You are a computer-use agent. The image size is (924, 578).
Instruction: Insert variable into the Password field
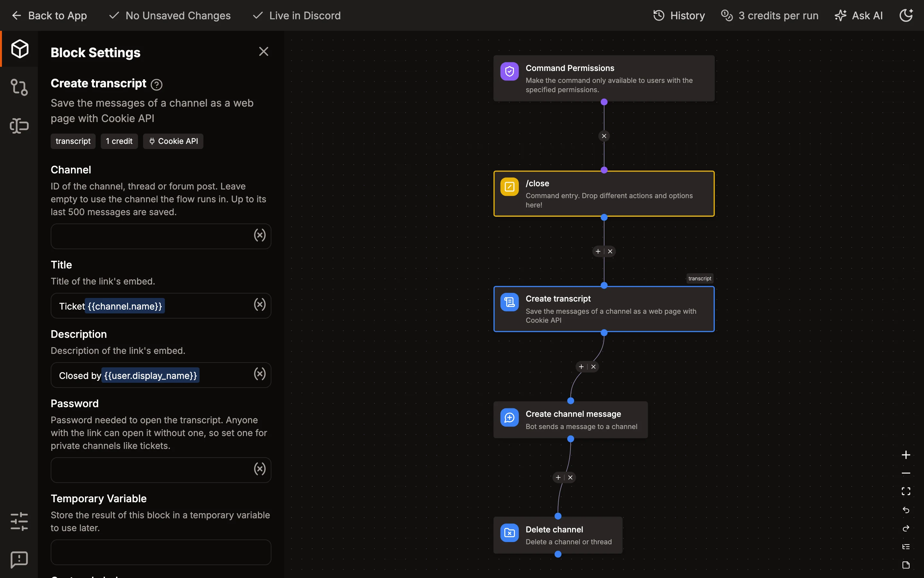[260, 469]
